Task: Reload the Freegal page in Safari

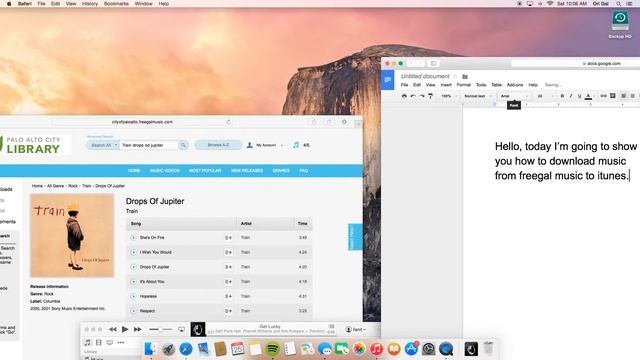Action: (229, 122)
